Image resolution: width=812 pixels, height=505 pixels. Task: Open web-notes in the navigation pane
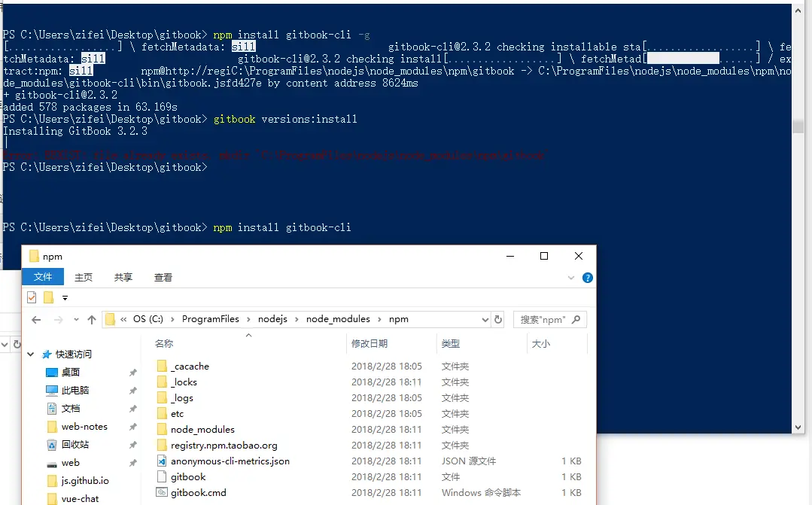click(x=84, y=427)
